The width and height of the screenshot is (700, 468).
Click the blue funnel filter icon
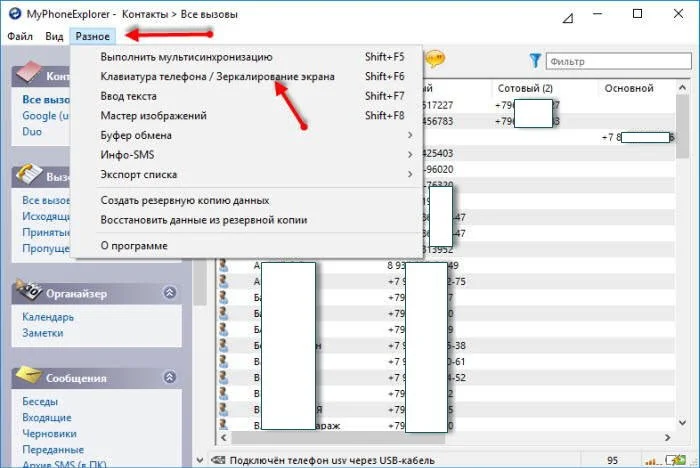click(535, 61)
